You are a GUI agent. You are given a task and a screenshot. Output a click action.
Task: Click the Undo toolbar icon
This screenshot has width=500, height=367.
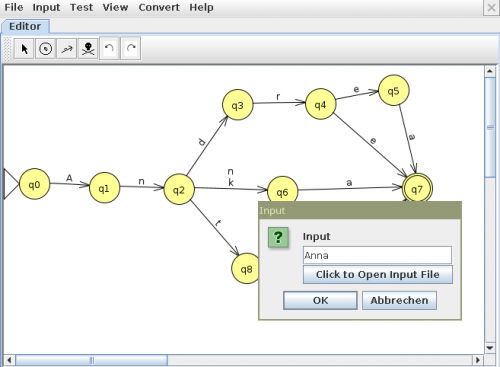coord(109,49)
